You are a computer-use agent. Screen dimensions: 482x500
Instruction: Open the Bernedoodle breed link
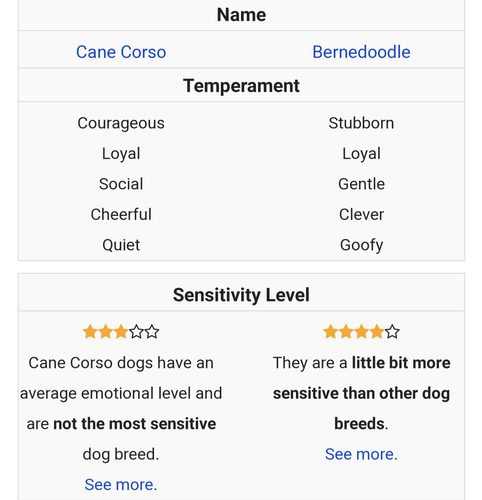361,52
